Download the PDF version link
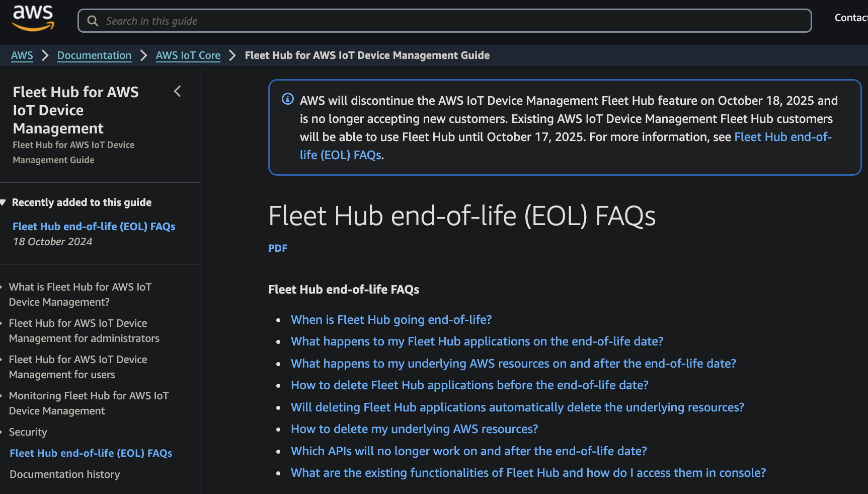The height and width of the screenshot is (494, 868). point(278,248)
